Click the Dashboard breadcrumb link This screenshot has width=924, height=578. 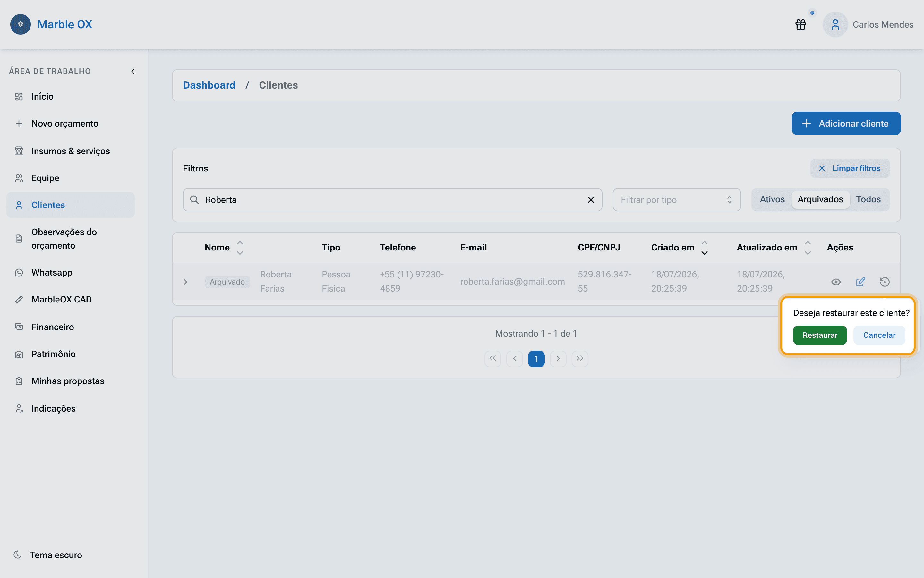(x=209, y=85)
